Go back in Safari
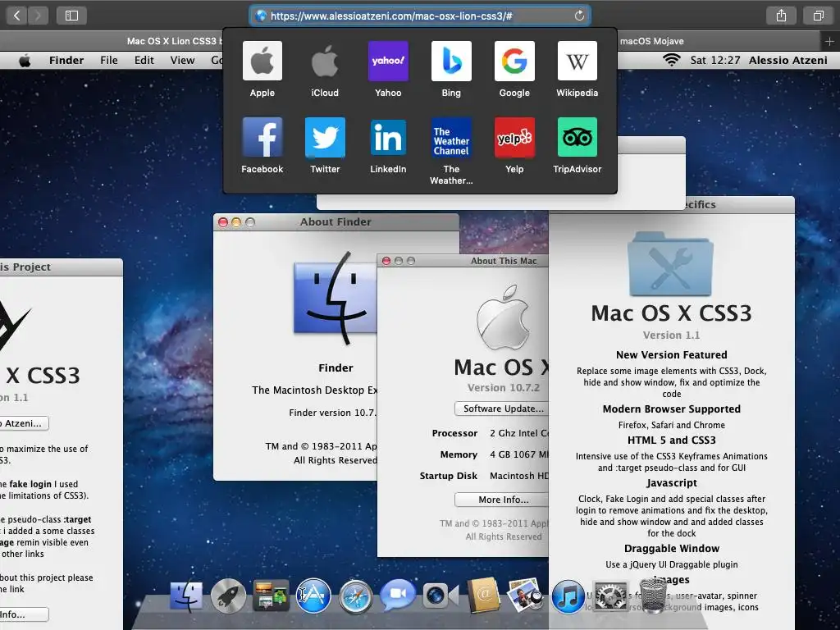The height and width of the screenshot is (630, 840). click(x=16, y=16)
